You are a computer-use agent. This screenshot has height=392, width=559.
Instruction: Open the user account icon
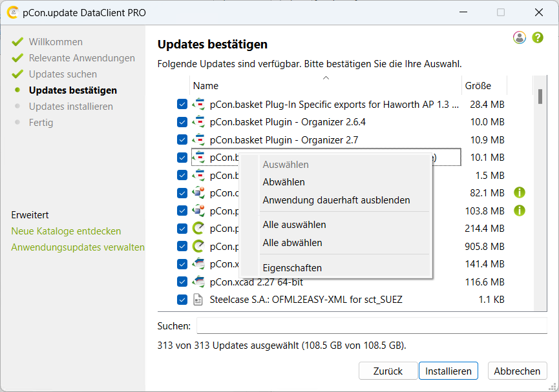pos(520,37)
